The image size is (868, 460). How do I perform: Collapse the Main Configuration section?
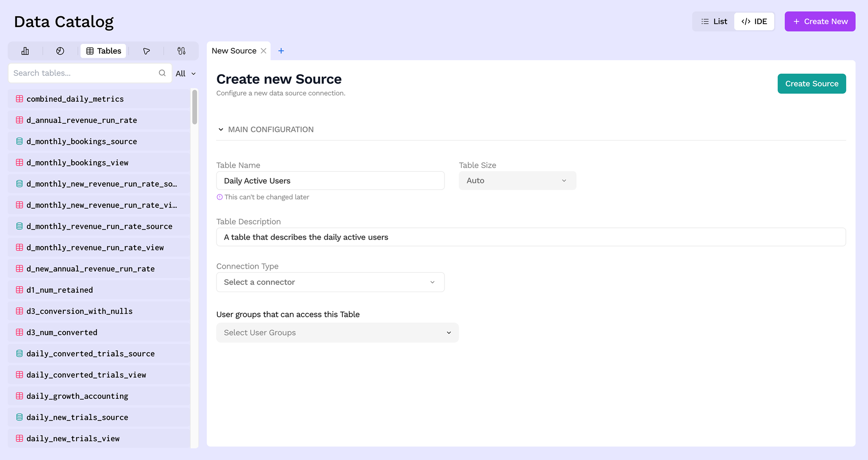221,130
